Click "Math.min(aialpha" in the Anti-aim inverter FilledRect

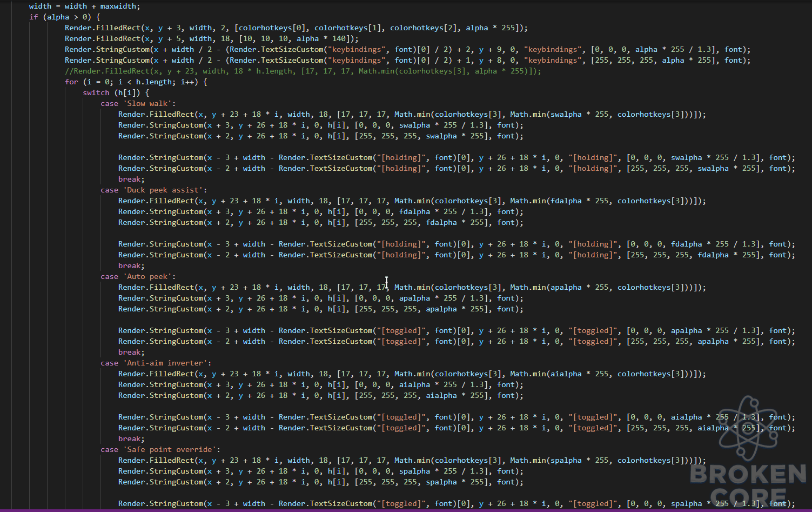[546, 374]
